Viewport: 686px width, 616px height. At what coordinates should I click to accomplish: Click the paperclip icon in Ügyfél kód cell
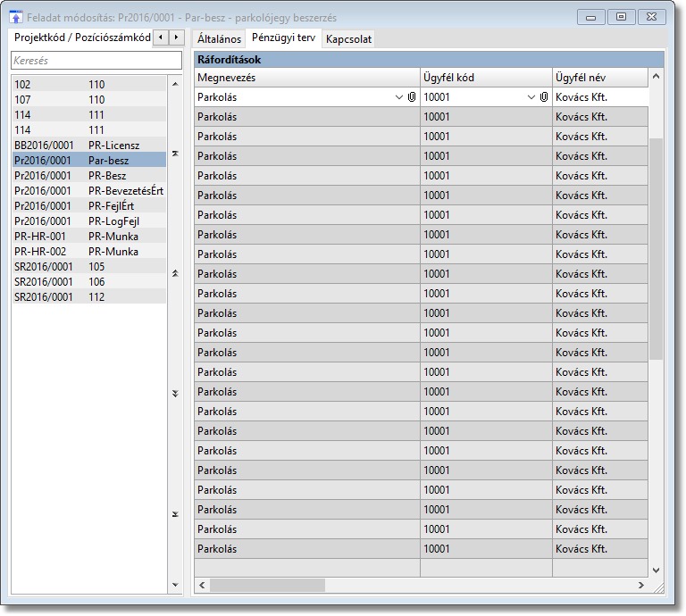pos(544,97)
